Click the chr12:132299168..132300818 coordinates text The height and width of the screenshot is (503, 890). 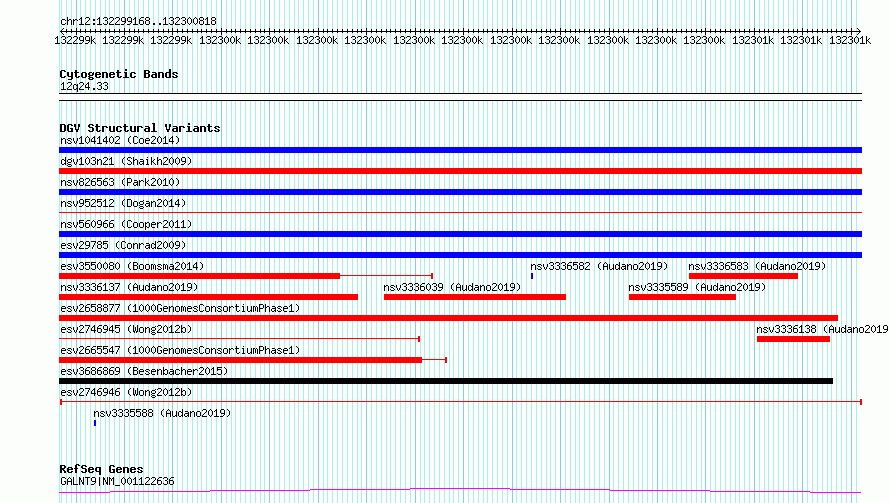(x=138, y=21)
